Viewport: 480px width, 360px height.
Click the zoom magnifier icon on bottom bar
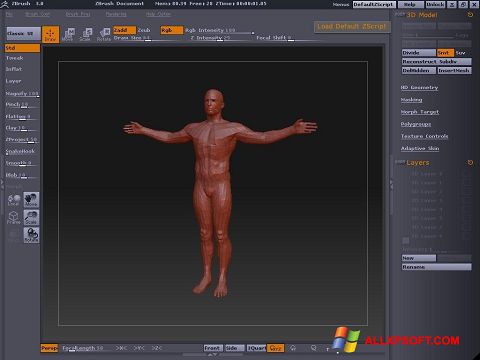pyautogui.click(x=314, y=348)
